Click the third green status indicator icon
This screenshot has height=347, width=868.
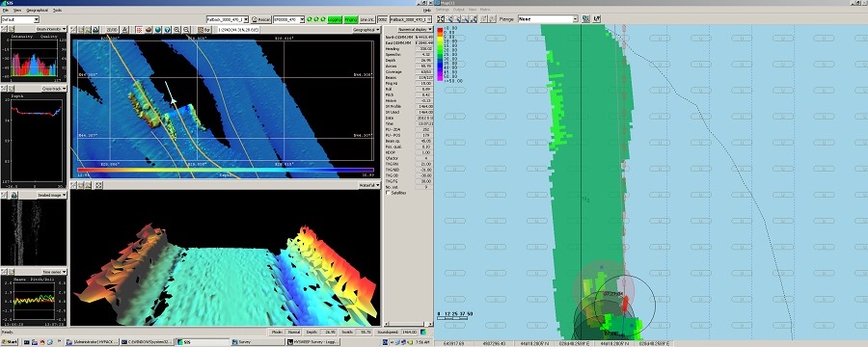pos(323,19)
